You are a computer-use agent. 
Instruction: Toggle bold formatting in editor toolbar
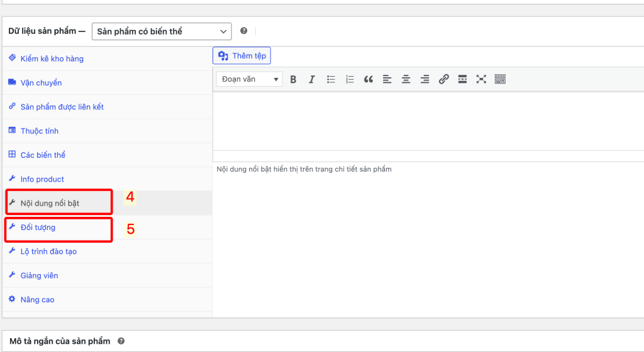click(x=293, y=79)
